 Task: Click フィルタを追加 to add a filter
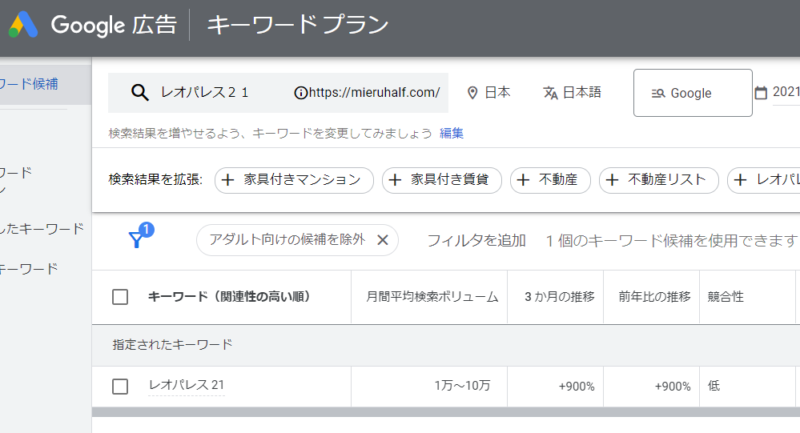[476, 240]
